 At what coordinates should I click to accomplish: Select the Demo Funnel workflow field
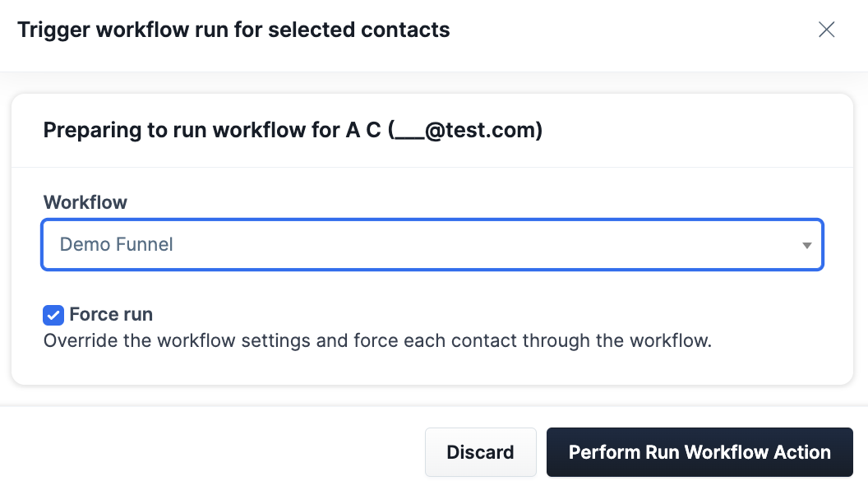[432, 244]
